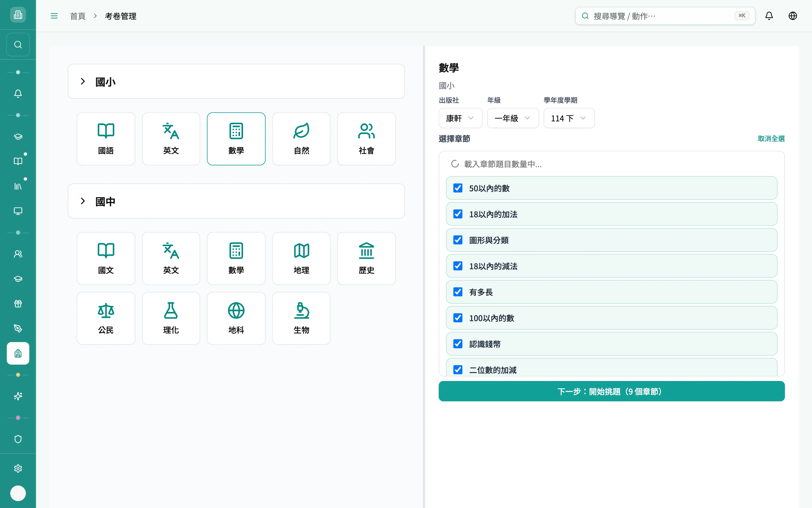This screenshot has width=812, height=508.
Task: Click 考卷管理 breadcrumb
Action: pyautogui.click(x=121, y=16)
